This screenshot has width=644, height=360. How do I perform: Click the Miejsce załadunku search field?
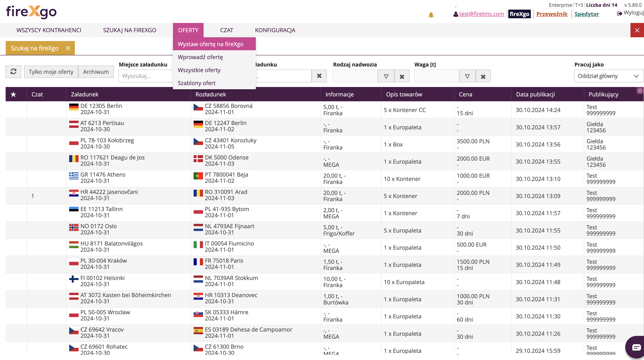(x=145, y=76)
